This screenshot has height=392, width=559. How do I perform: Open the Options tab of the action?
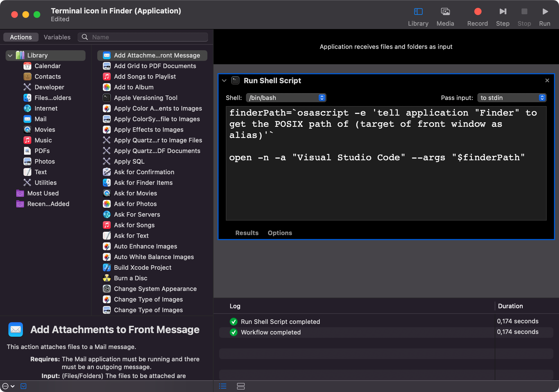280,233
